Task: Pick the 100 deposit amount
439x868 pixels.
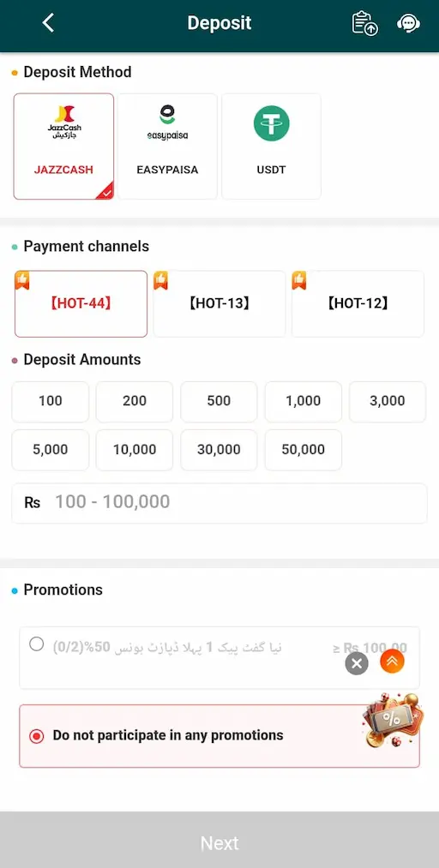Action: click(51, 401)
